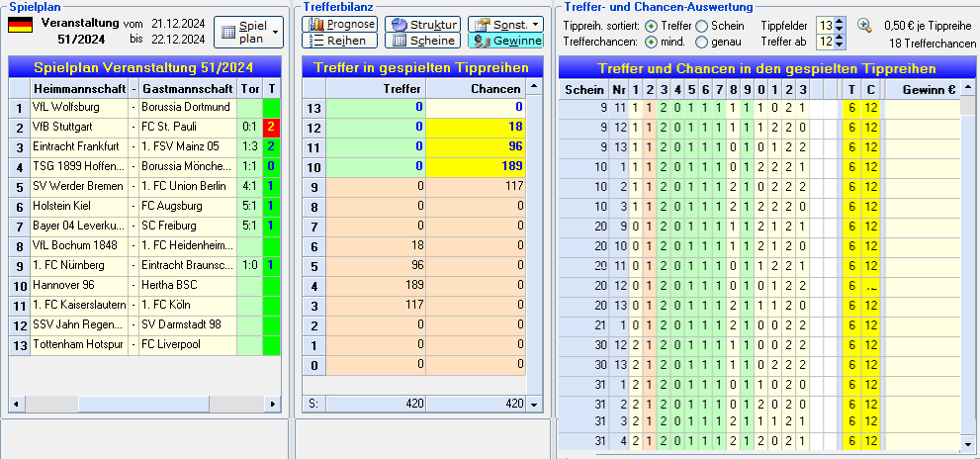Open the Spielplan dropdown button
This screenshot has width=980, height=459.
248,32
